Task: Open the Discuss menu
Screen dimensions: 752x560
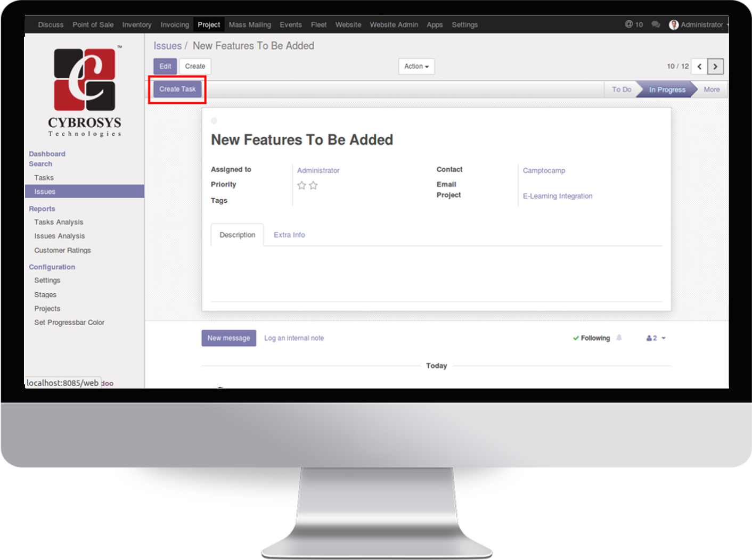Action: point(51,24)
